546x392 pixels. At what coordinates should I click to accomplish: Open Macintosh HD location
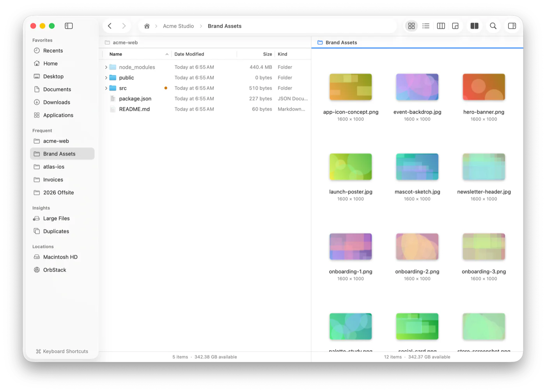(62, 257)
